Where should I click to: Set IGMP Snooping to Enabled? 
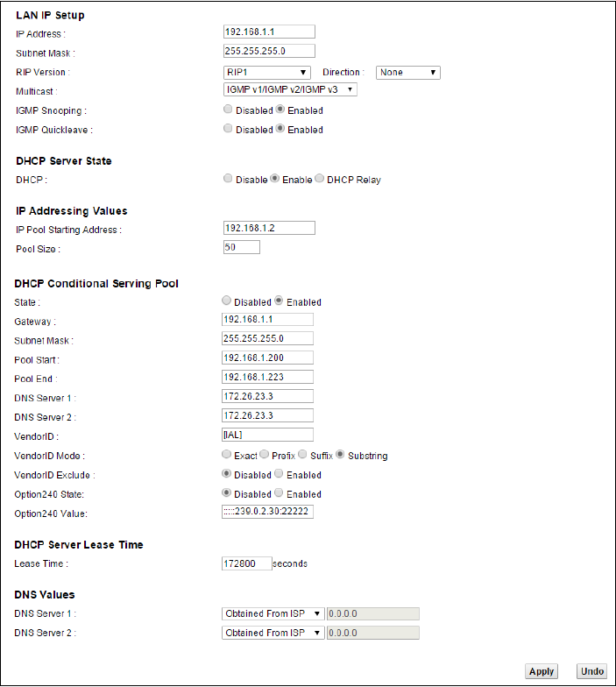click(280, 109)
